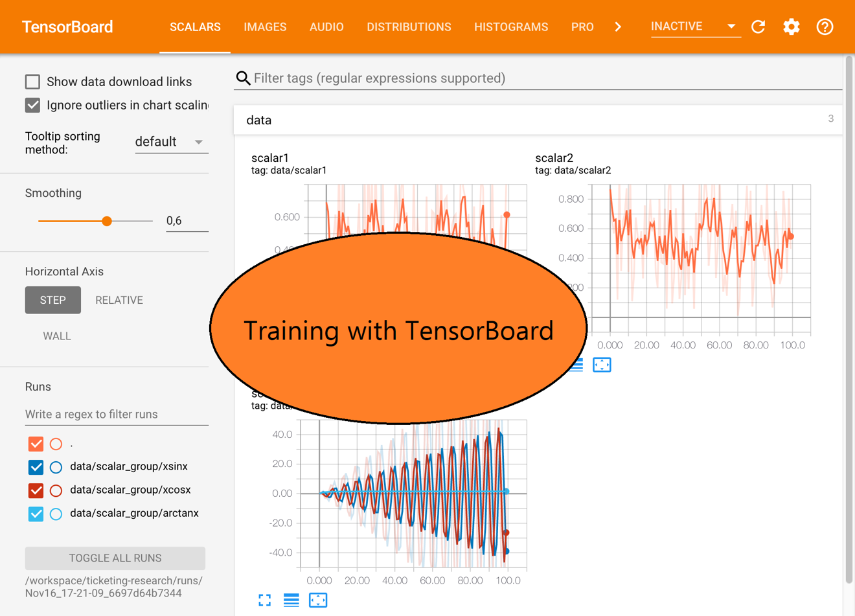The width and height of the screenshot is (855, 616).
Task: Refresh the TensorBoard data
Action: 758,27
